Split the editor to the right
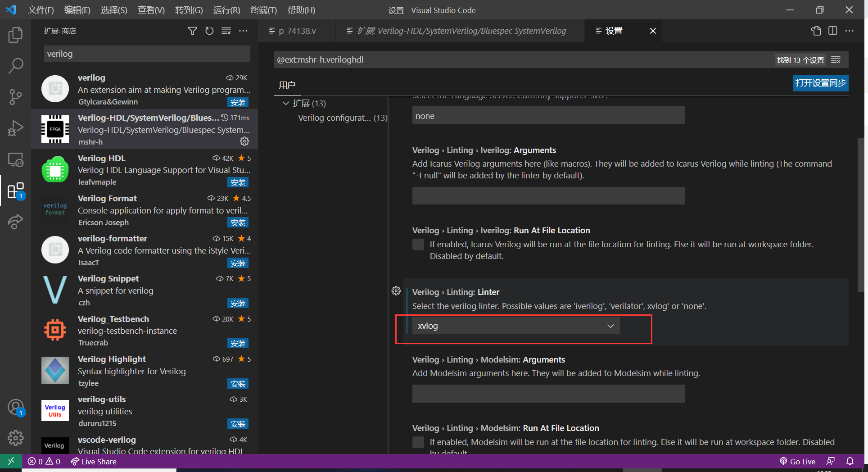The image size is (868, 472). tap(833, 31)
